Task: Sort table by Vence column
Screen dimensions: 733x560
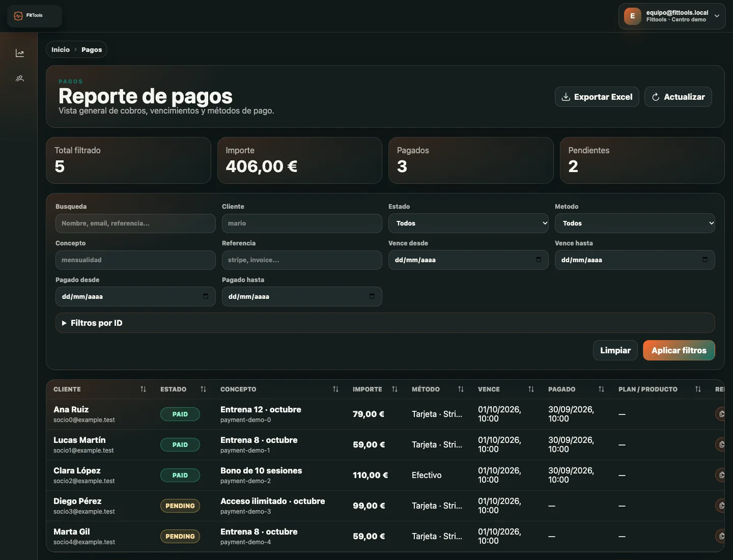Action: (531, 389)
